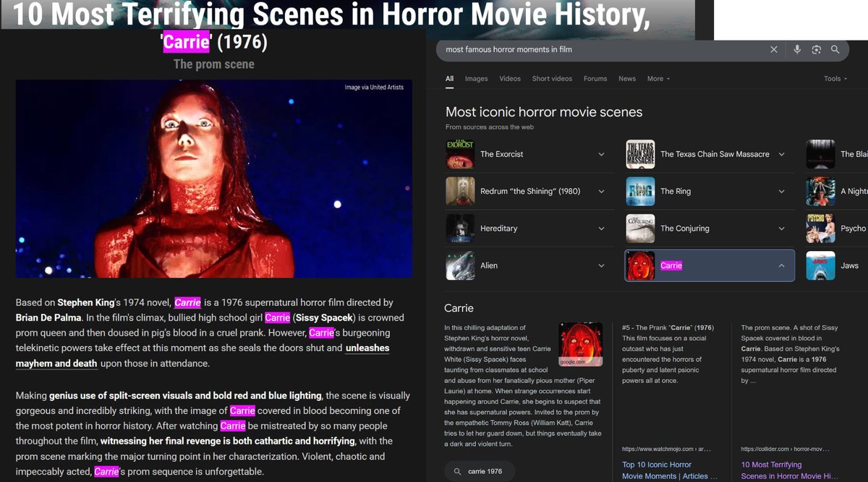Click the Carrie description image from google.com

[x=580, y=344]
